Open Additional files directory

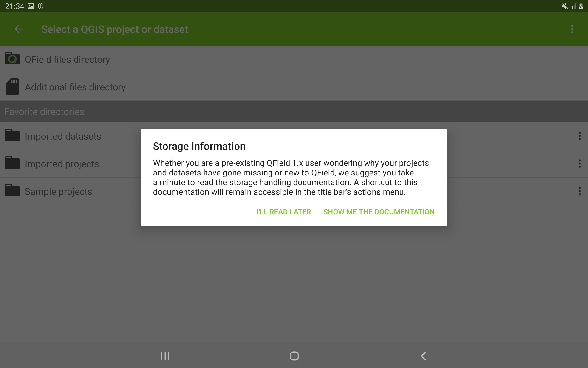294,87
